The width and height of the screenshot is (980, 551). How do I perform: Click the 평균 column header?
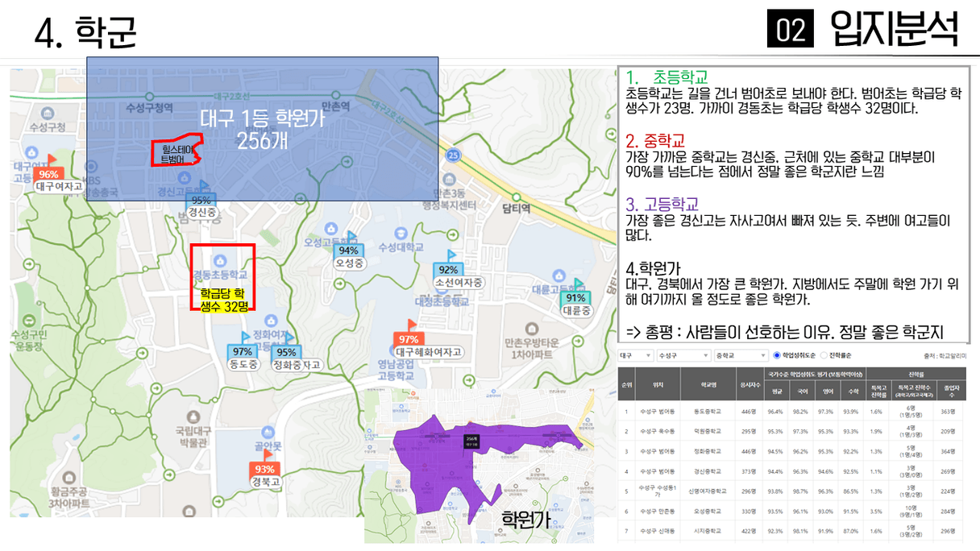click(x=775, y=392)
